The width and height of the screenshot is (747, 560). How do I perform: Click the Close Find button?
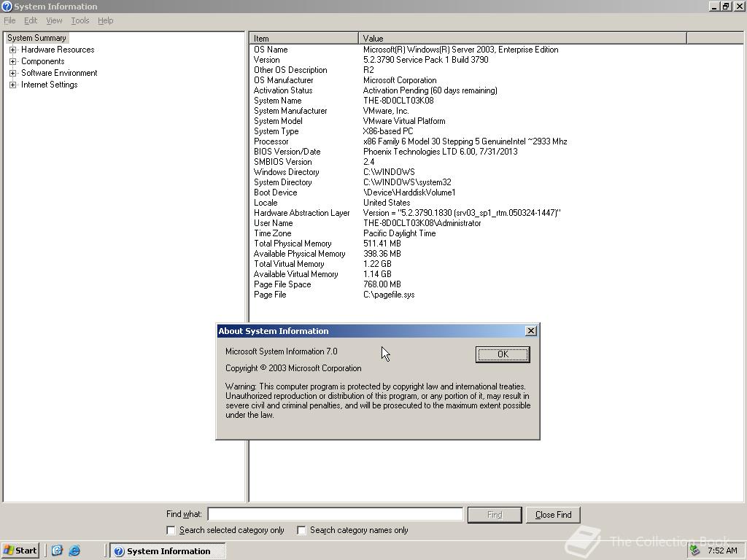[553, 515]
